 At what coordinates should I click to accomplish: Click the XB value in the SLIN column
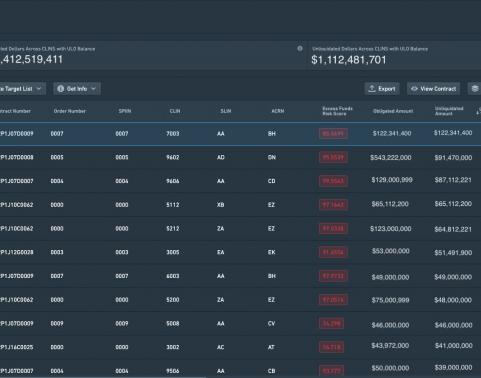click(221, 205)
